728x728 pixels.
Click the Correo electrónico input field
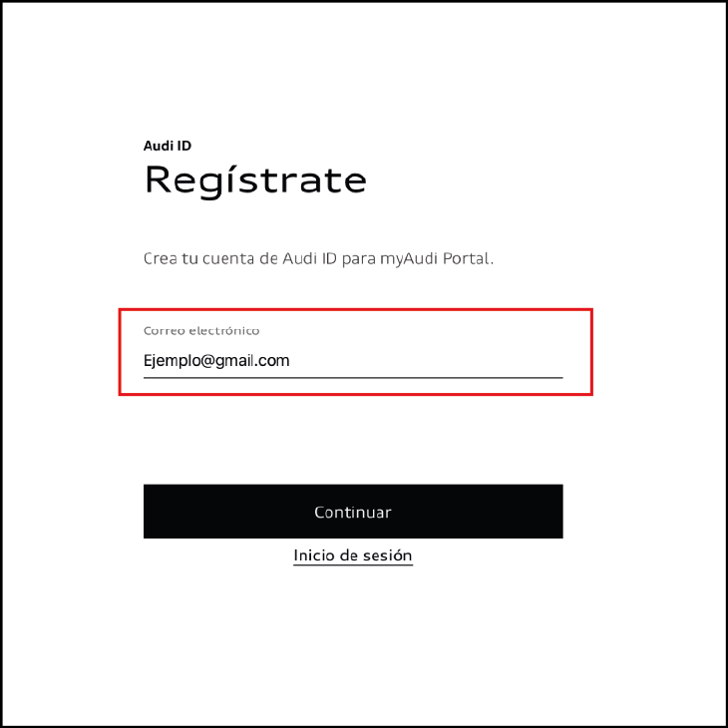pos(353,360)
